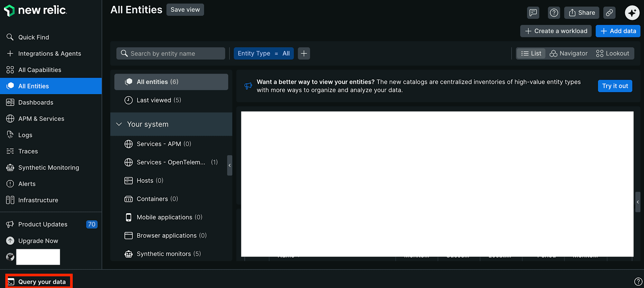Select Last viewed (5) category
The image size is (644, 288).
[x=171, y=100]
